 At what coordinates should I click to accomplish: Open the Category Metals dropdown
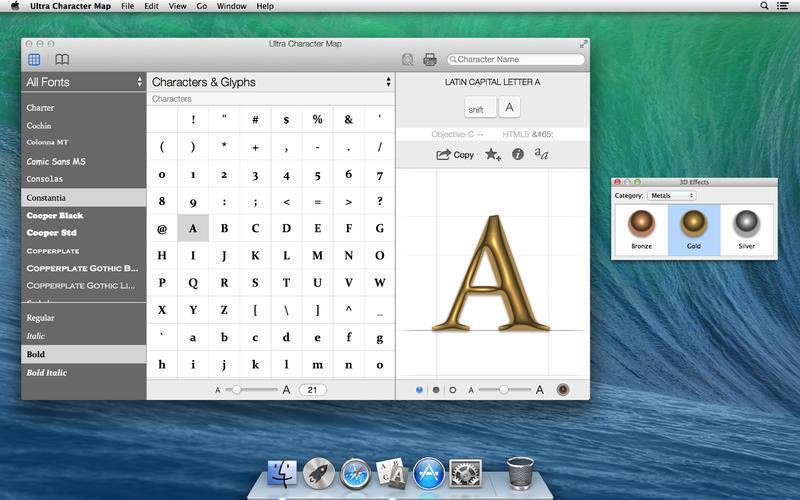pos(671,196)
